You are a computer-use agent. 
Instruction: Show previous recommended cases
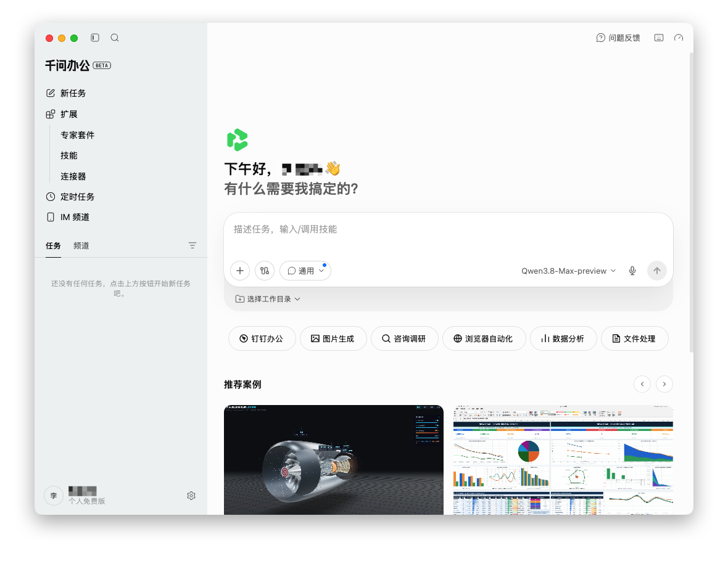pos(642,383)
